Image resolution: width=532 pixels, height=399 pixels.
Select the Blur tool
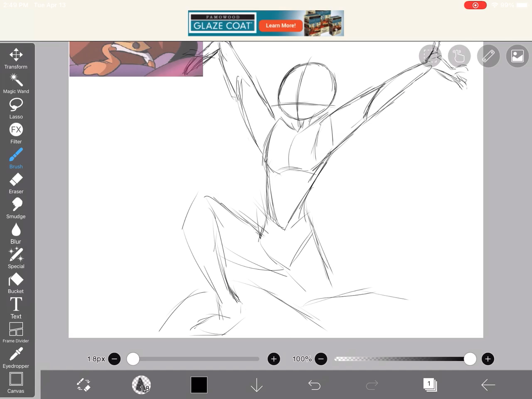tap(16, 233)
